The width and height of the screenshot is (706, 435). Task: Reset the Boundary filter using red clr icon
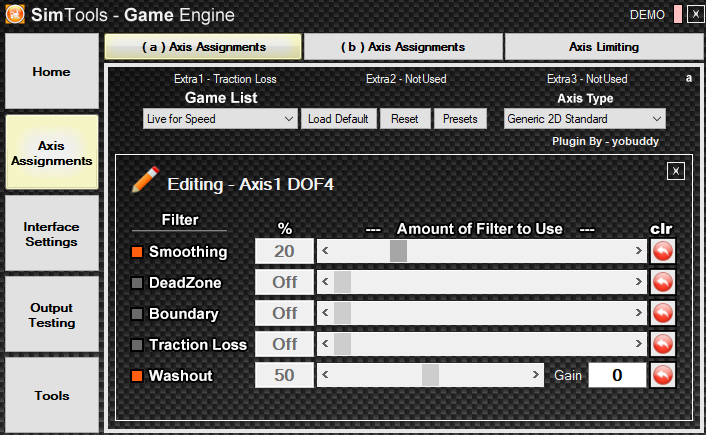point(663,313)
